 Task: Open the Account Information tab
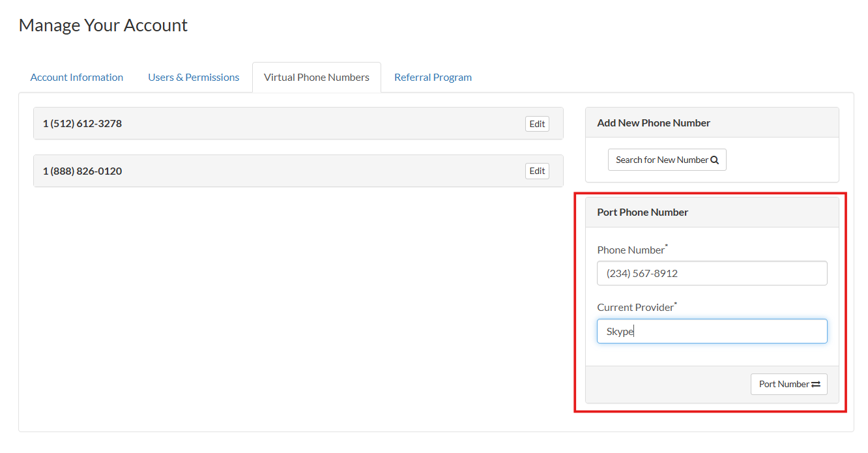[x=77, y=77]
